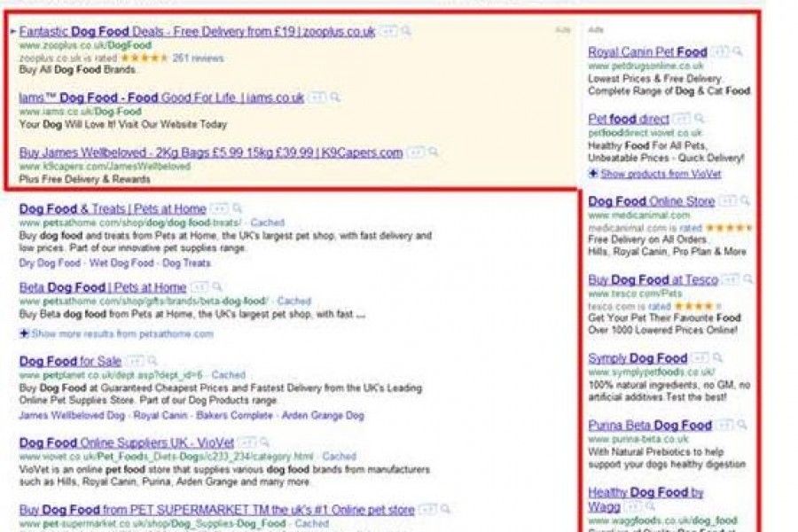Click +1 beside the Buy James Wellbeloved K9Capers ad
798x532 pixels.
coord(416,153)
